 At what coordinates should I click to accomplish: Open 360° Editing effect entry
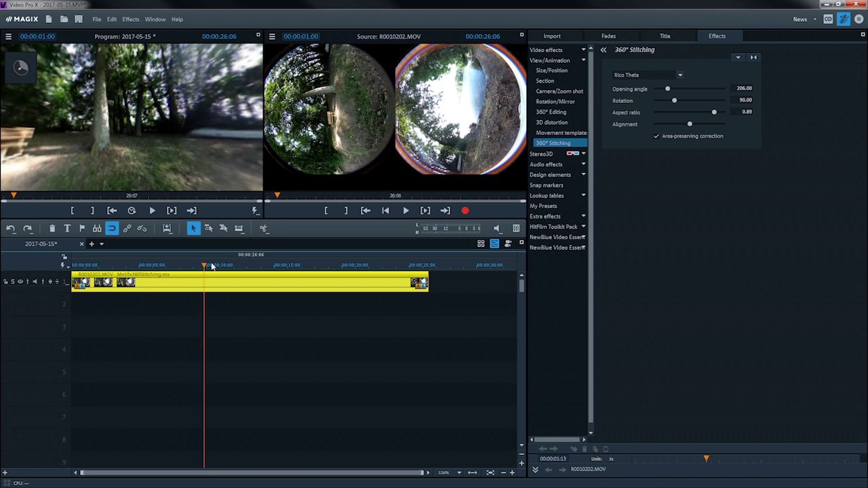(551, 112)
